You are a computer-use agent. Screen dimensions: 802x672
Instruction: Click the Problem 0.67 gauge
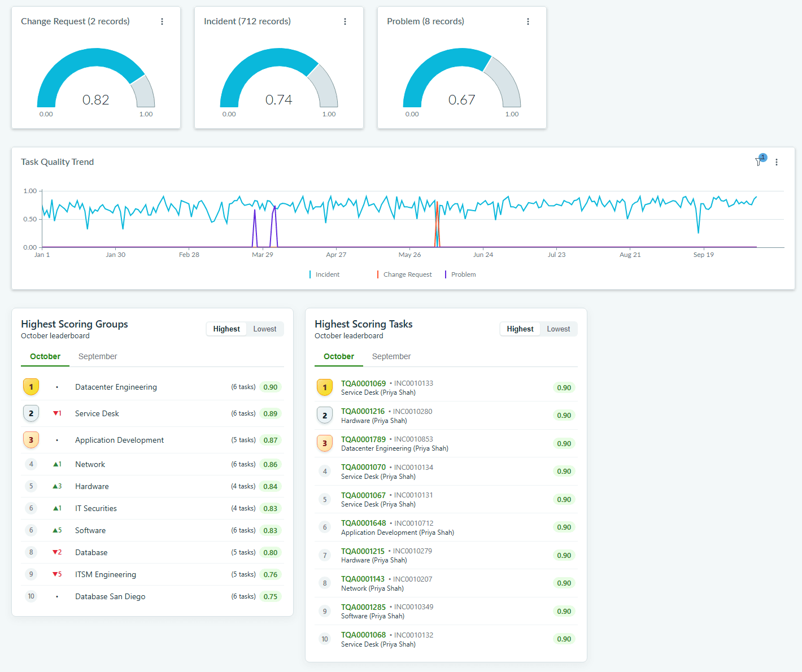coord(462,78)
